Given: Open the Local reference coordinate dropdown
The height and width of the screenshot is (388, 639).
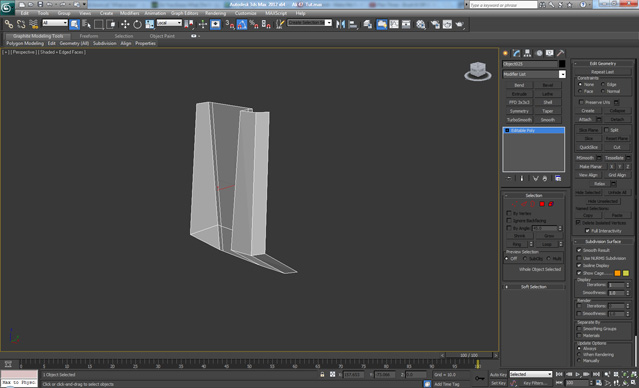Looking at the screenshot, I should tap(169, 23).
